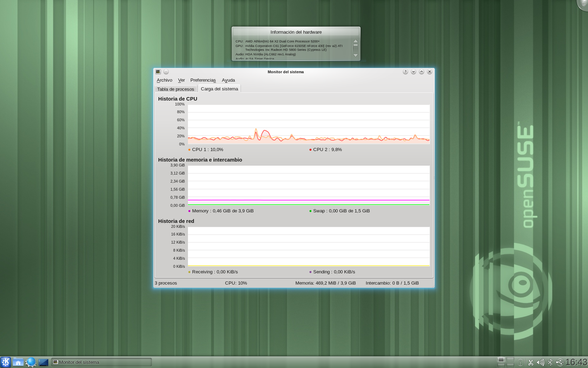Open the USB device notifier icon
588x368 pixels.
560,362
